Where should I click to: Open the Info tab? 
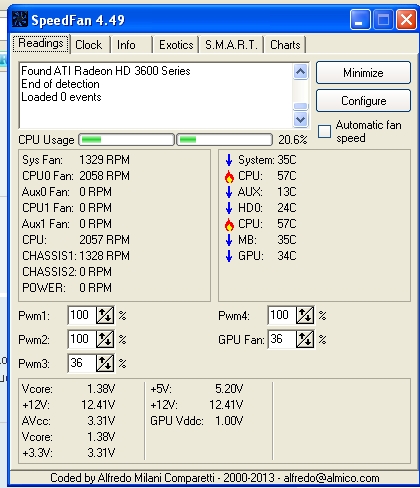coord(126,45)
